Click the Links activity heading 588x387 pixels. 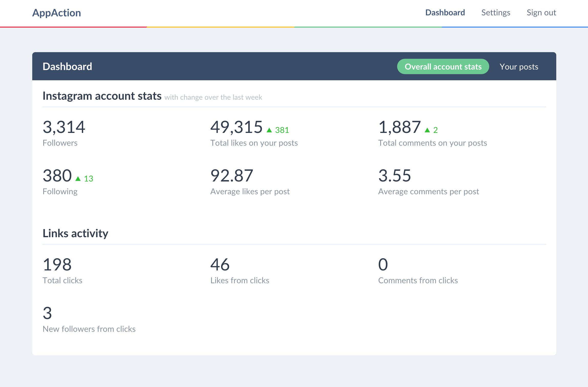pos(75,233)
